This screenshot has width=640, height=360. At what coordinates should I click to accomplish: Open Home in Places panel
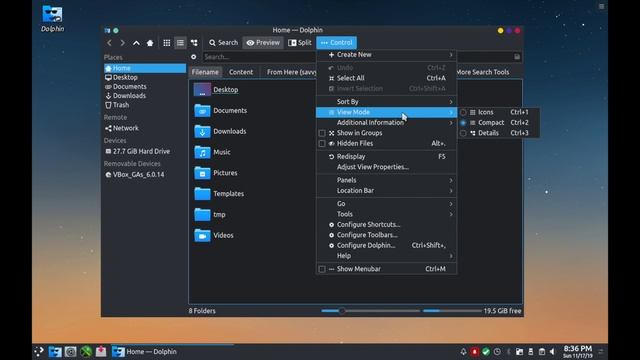pos(145,68)
